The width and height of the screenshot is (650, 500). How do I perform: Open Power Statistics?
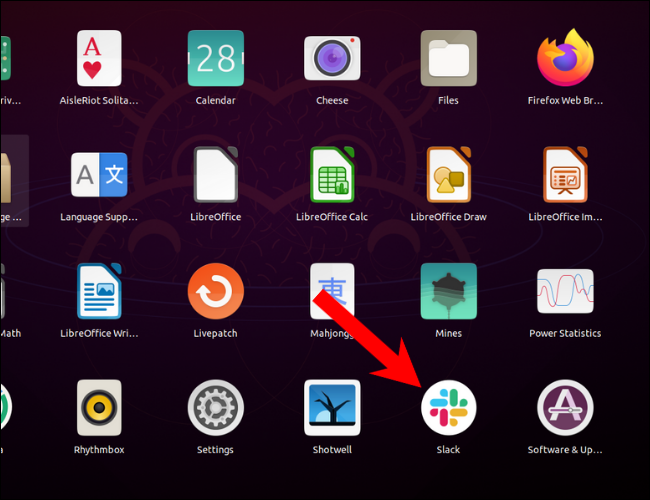(565, 291)
